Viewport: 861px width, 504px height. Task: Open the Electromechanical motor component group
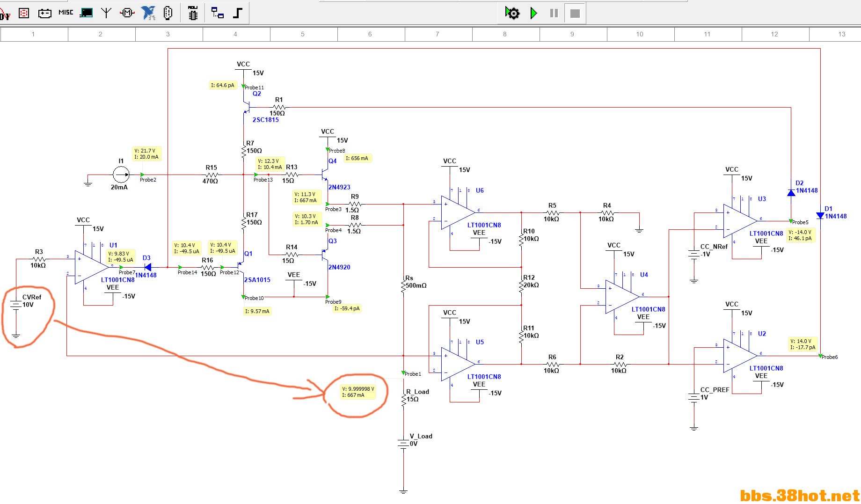tap(127, 13)
